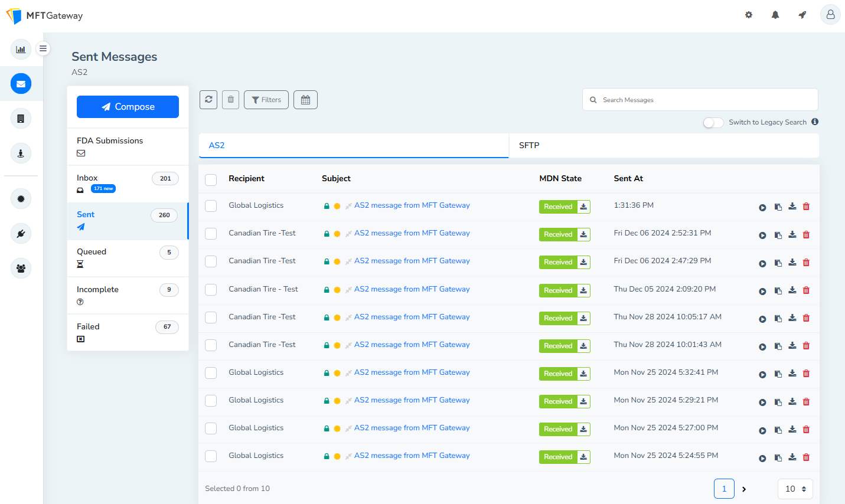Viewport: 845px width, 504px height.
Task: Select checkbox for Dec 06 2:52:31 PM row
Action: [211, 234]
